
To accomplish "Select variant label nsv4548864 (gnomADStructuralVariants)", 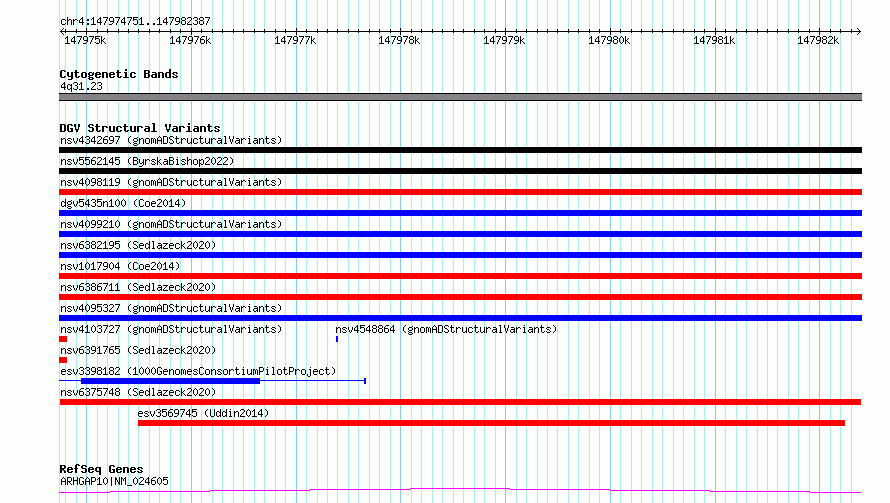I will pos(446,329).
